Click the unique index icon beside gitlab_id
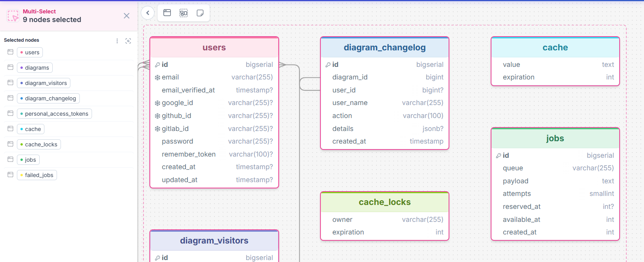644x262 pixels. [157, 129]
